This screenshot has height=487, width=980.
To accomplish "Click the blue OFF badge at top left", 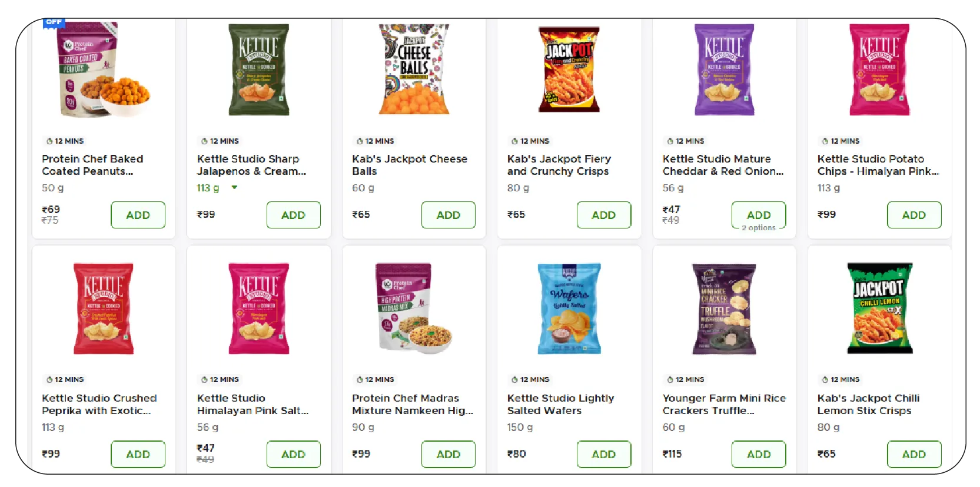I will [53, 22].
